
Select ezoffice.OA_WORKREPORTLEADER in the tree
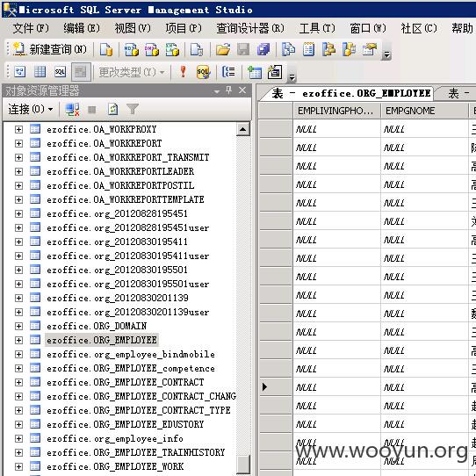[120, 171]
